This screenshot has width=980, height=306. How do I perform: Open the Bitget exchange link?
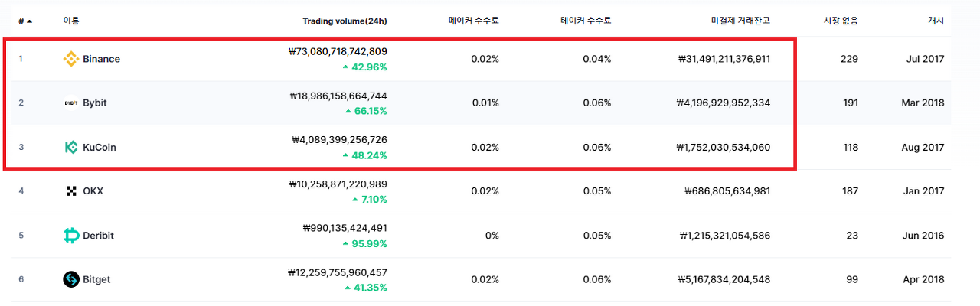96,279
